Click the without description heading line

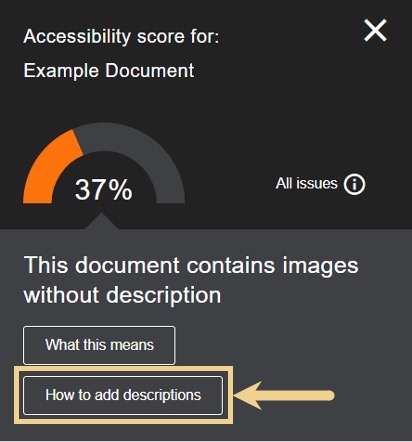(x=122, y=295)
